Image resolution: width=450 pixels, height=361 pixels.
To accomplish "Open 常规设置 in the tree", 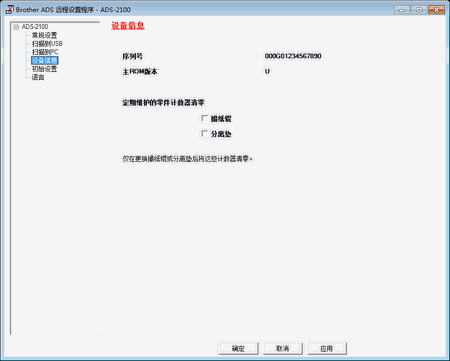I will [x=44, y=35].
